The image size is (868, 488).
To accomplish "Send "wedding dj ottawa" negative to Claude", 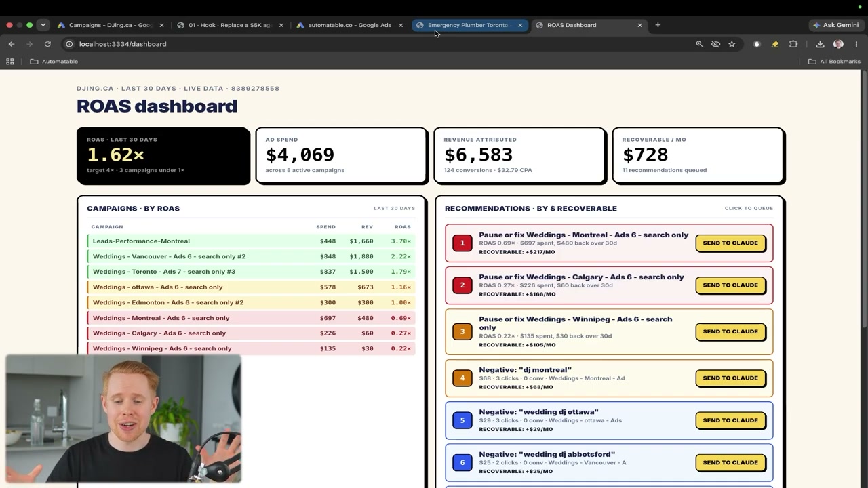I will 730,420.
